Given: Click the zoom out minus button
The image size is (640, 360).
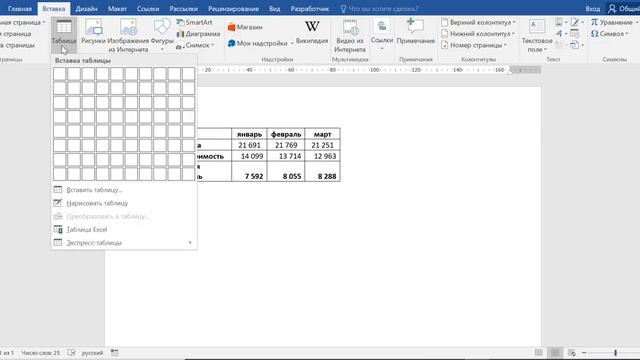Looking at the screenshot, I should tap(584, 353).
